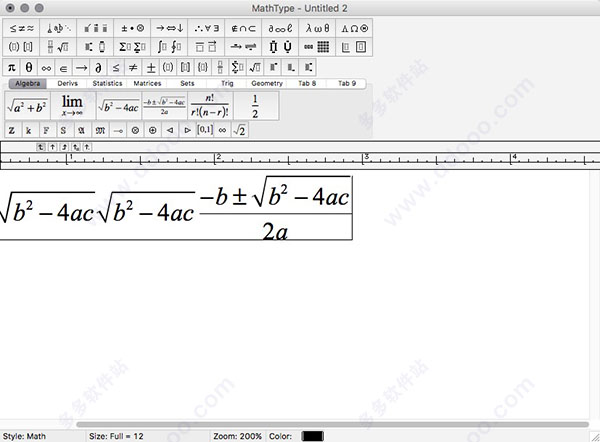
Task: Switch to the Algebra tab
Action: (x=28, y=83)
